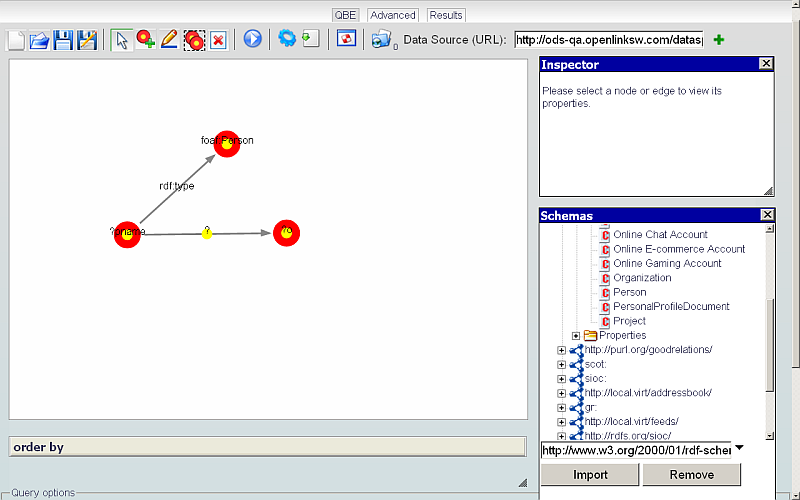
Task: Select the ?pname node on canvas
Action: point(127,235)
